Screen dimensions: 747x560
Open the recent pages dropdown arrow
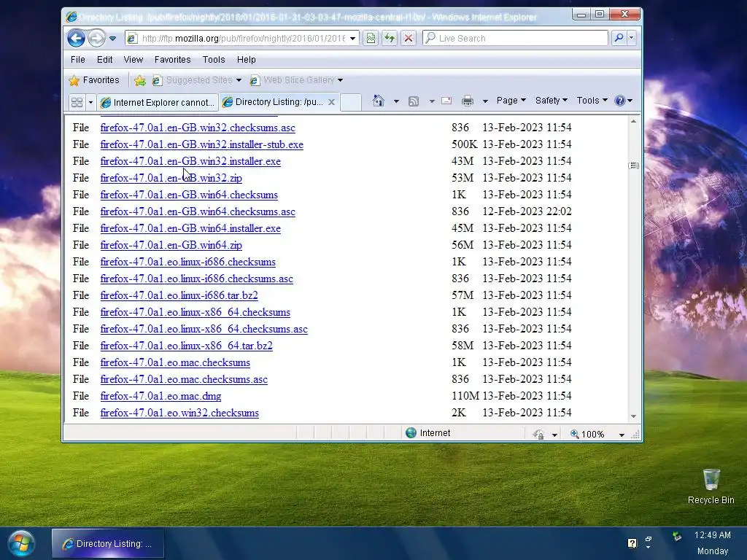113,38
